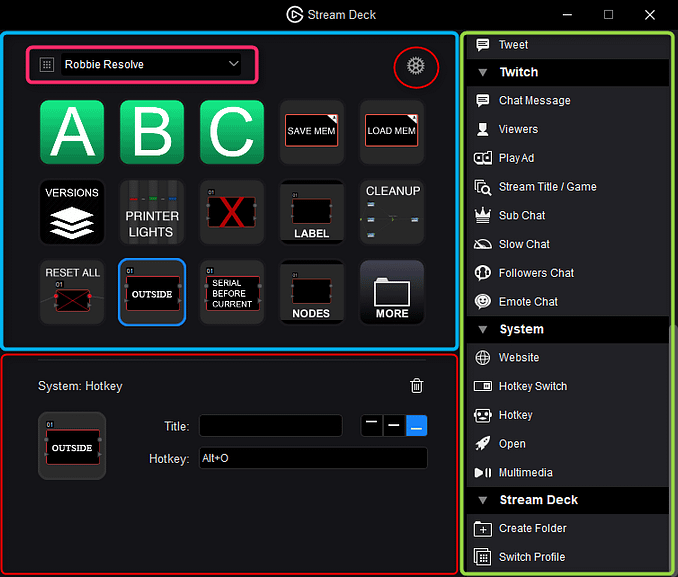Select the LOAD MEM key
This screenshot has width=678, height=577.
[392, 132]
